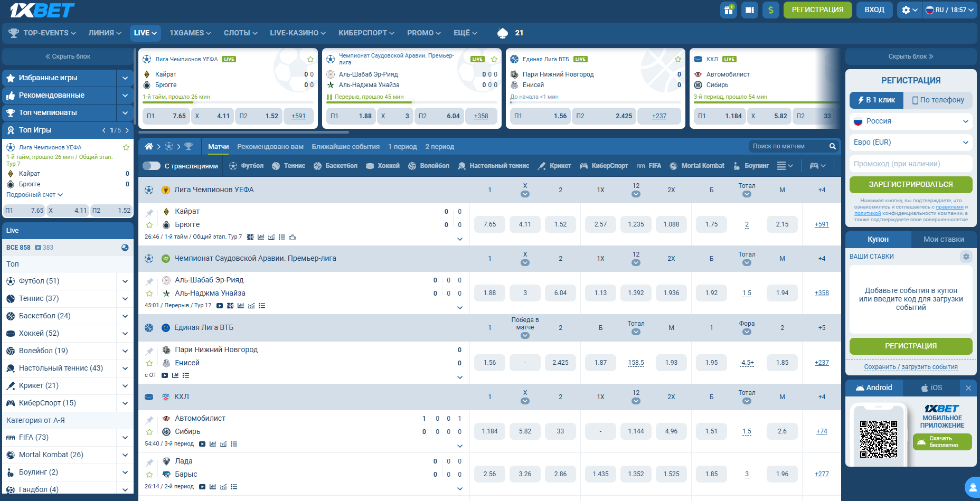Expand the Футбол (51) sidebar category
980x501 pixels.
click(x=125, y=281)
